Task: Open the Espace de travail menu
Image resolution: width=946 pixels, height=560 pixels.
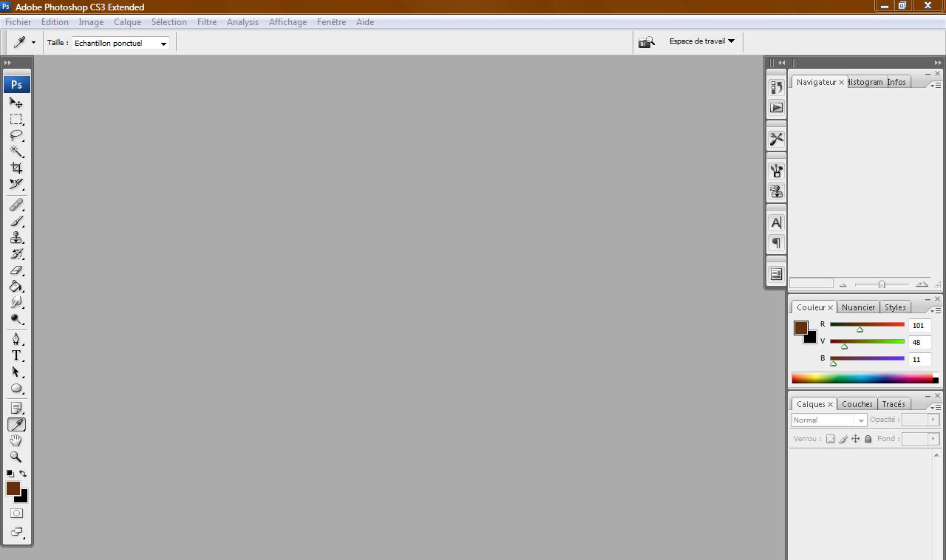Action: point(701,41)
